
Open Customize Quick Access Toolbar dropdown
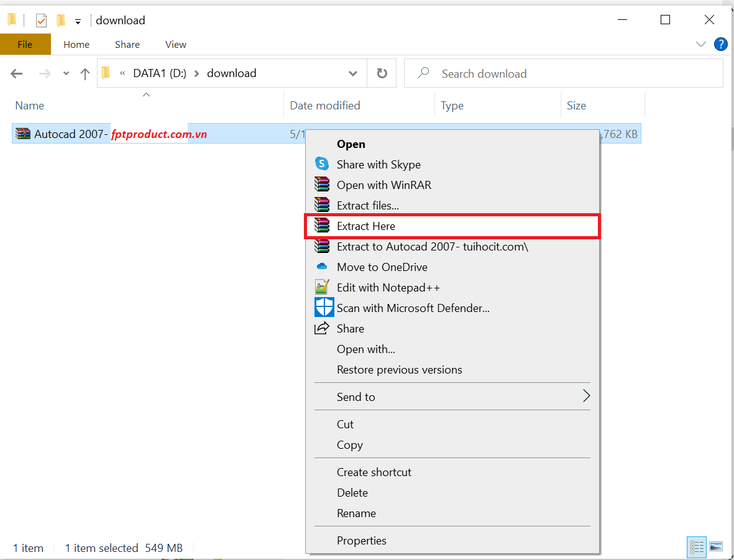point(78,21)
